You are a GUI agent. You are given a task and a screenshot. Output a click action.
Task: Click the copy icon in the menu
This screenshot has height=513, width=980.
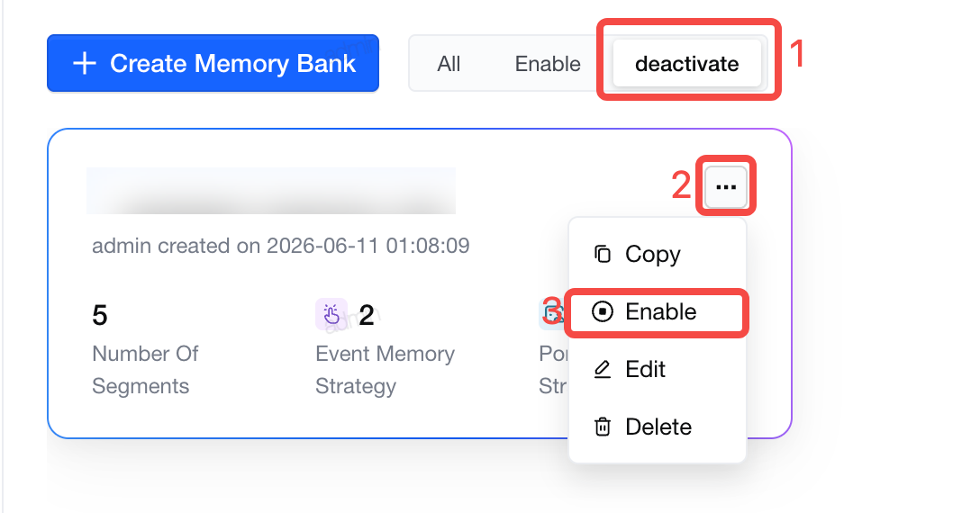[602, 254]
